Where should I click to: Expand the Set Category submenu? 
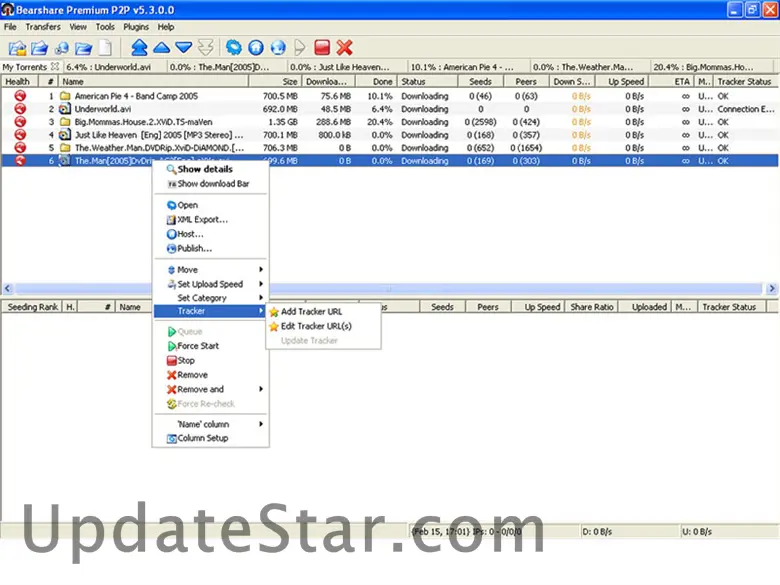point(210,297)
